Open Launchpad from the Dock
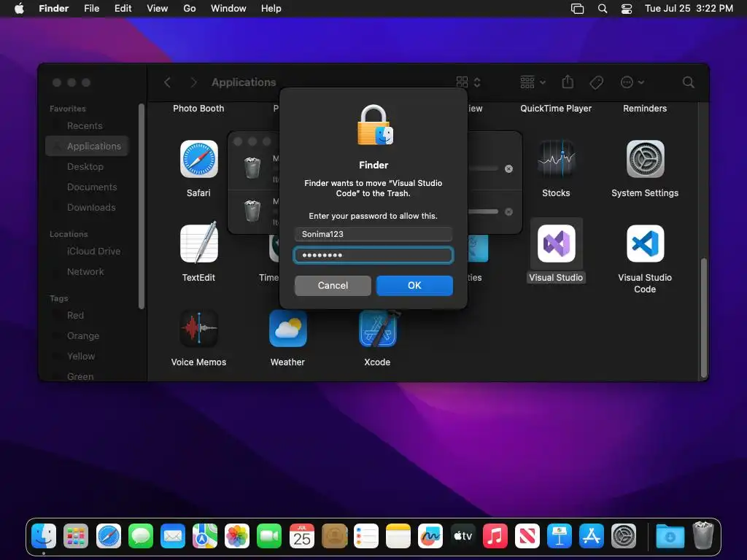The image size is (747, 560). click(x=76, y=536)
